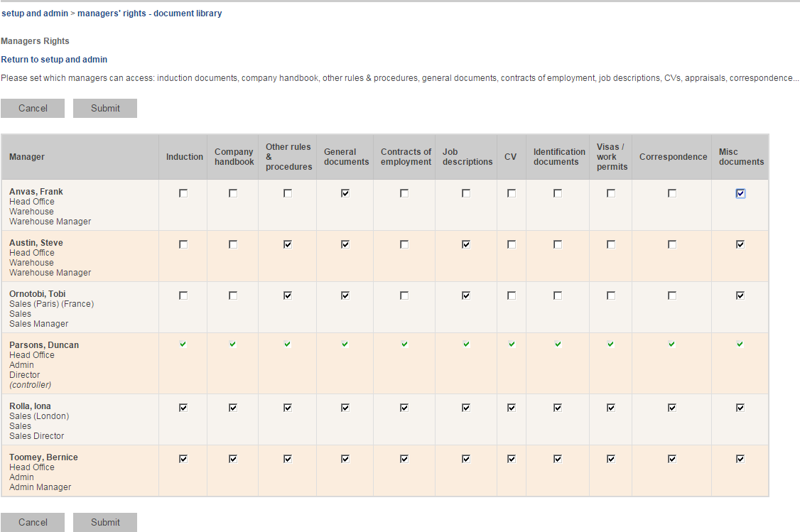This screenshot has width=800, height=532.
Task: Check Correspondence for Anvas, Frank
Action: (672, 193)
